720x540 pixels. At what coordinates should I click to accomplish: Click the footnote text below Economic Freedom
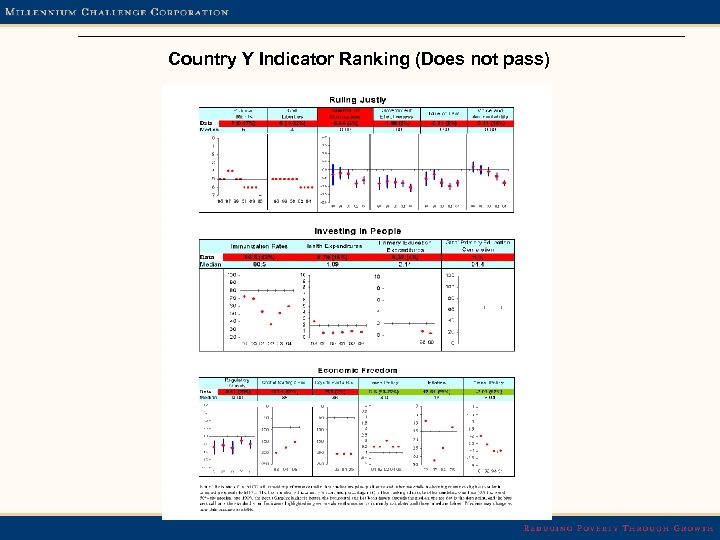[x=356, y=498]
